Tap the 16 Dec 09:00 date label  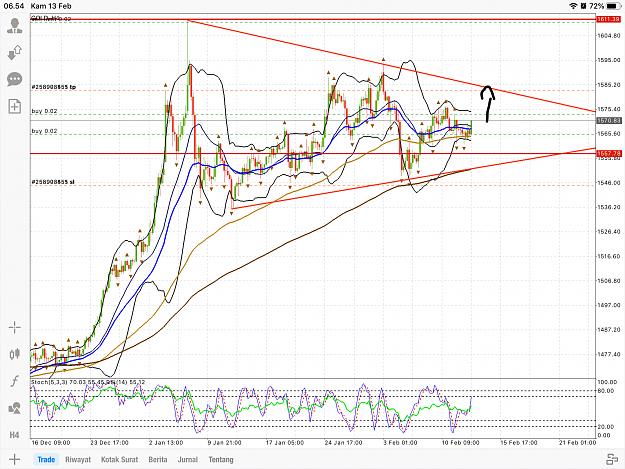coord(51,443)
